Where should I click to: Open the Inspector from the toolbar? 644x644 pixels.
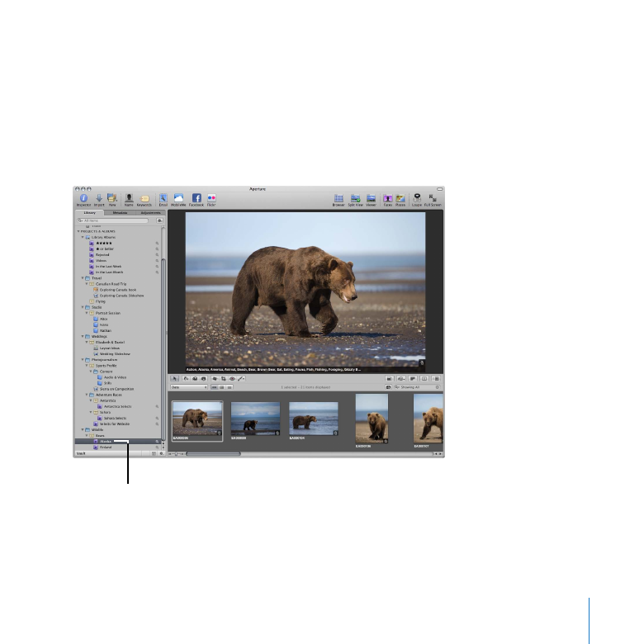(83, 198)
